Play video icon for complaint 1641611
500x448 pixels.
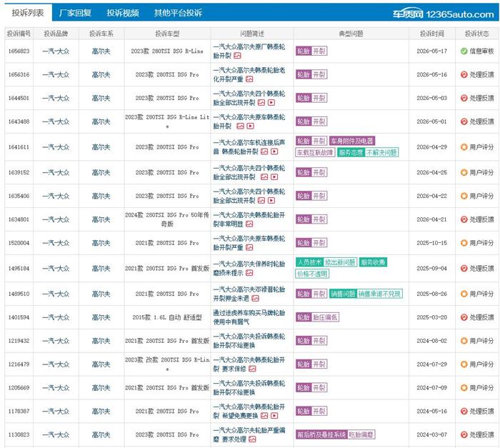274,151
